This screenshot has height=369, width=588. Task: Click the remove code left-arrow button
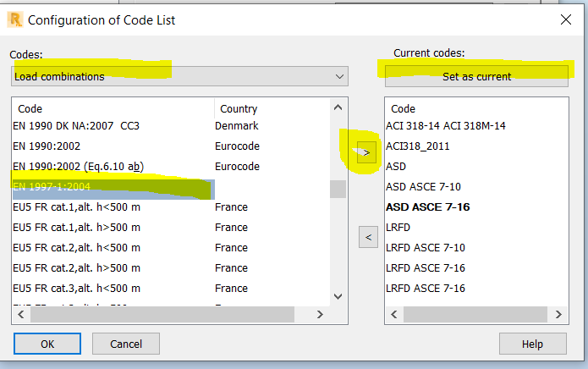pyautogui.click(x=367, y=237)
